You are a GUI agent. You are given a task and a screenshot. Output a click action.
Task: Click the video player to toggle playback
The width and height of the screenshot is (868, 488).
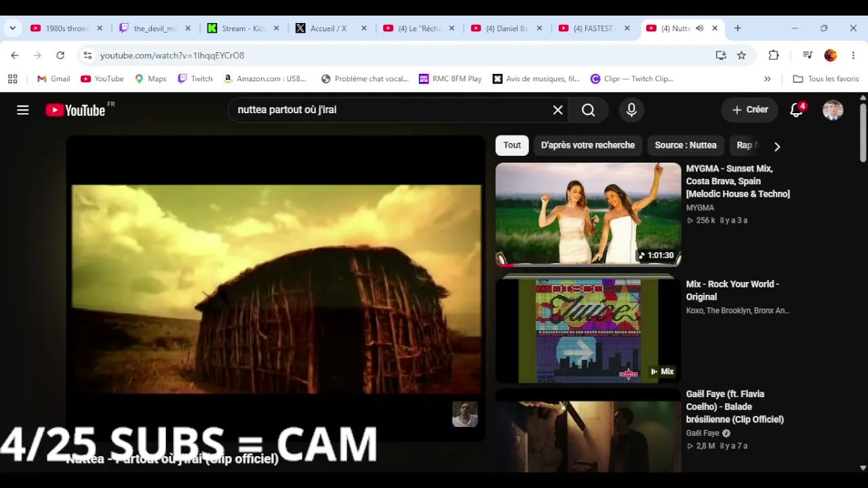point(275,289)
